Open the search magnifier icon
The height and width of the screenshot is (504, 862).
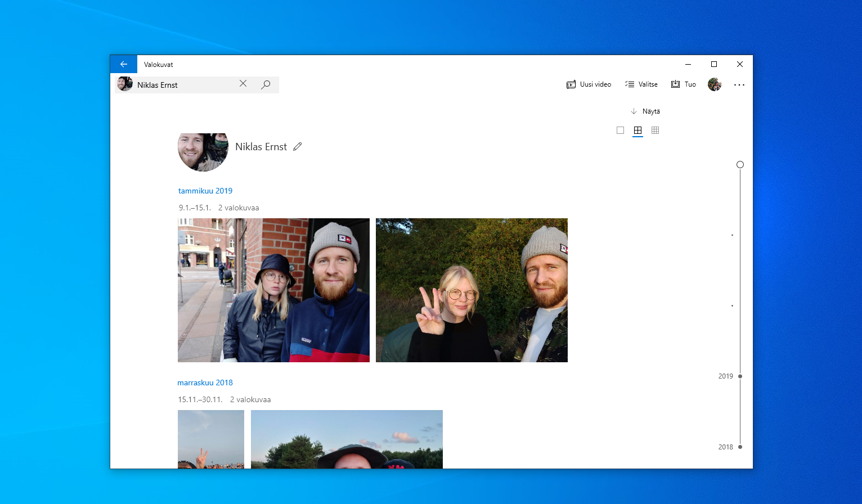[x=265, y=84]
